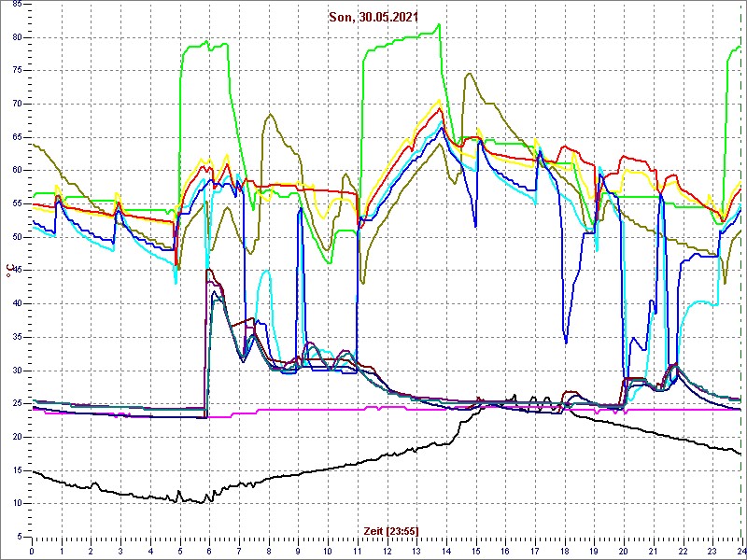The height and width of the screenshot is (560, 747).
Task: Click the 'Zeit [23:55]' time label
Action: [x=391, y=530]
